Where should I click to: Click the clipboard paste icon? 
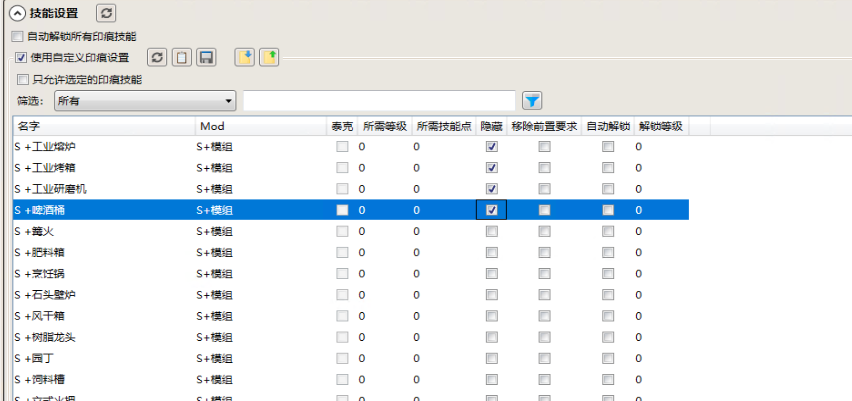coord(181,58)
